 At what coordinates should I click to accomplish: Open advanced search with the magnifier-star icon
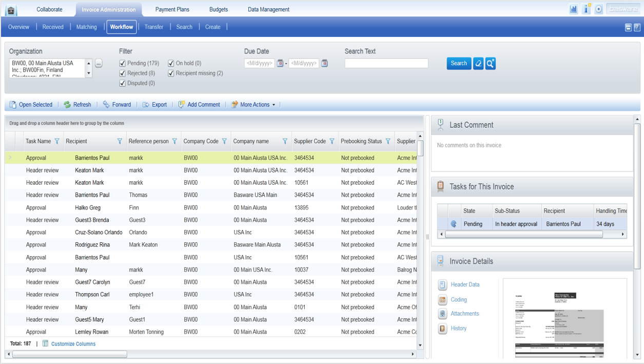pyautogui.click(x=490, y=63)
